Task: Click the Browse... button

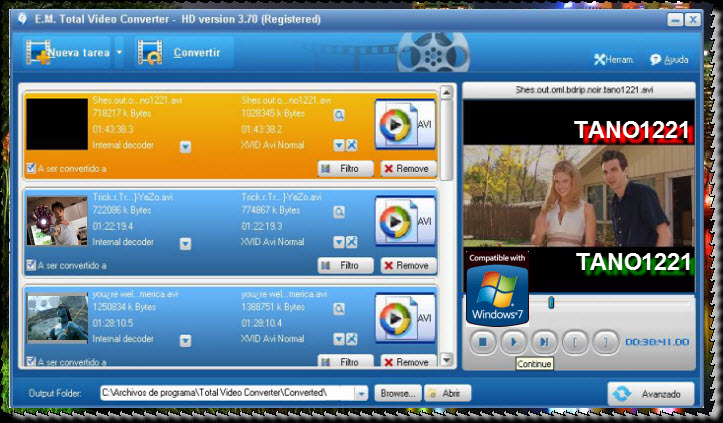Action: pyautogui.click(x=397, y=394)
